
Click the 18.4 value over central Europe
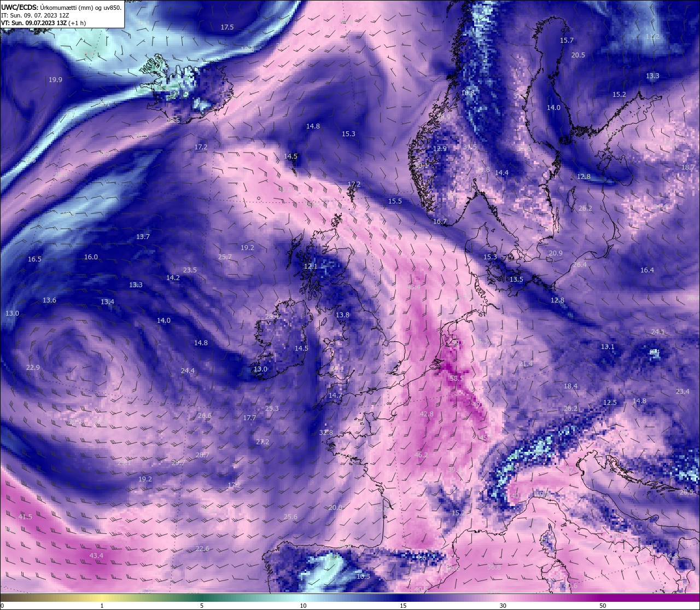click(x=570, y=386)
